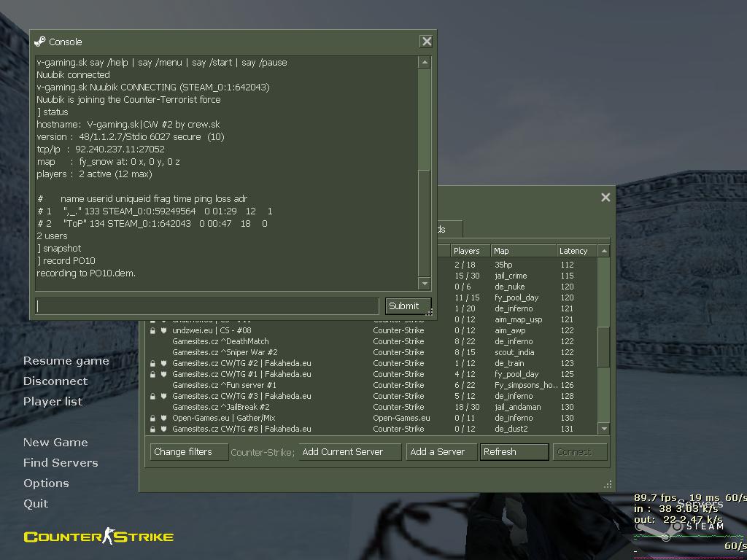Click console line players : 2 active
Viewport: 747px width, 560px height.
click(x=94, y=174)
